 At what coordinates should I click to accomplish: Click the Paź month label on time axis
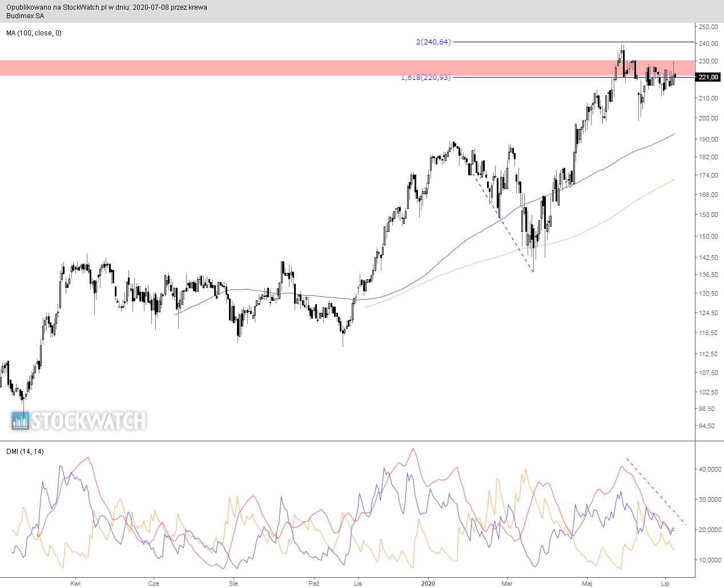[314, 583]
